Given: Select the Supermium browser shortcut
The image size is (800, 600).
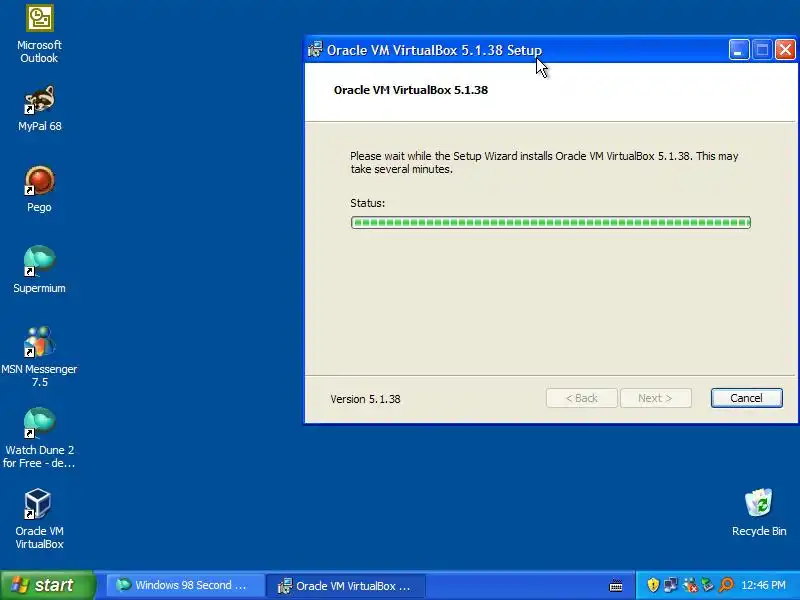Looking at the screenshot, I should click(x=39, y=261).
